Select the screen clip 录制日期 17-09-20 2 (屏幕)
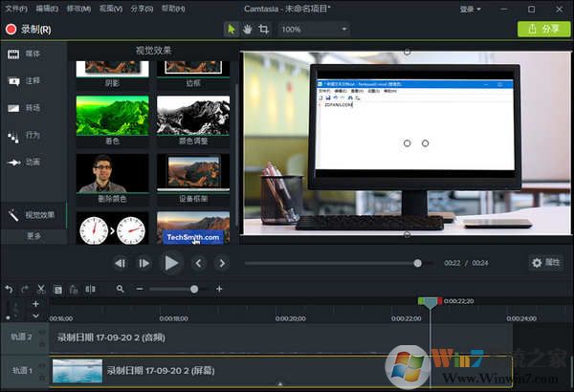Viewport: 574px width, 392px height. (x=281, y=371)
